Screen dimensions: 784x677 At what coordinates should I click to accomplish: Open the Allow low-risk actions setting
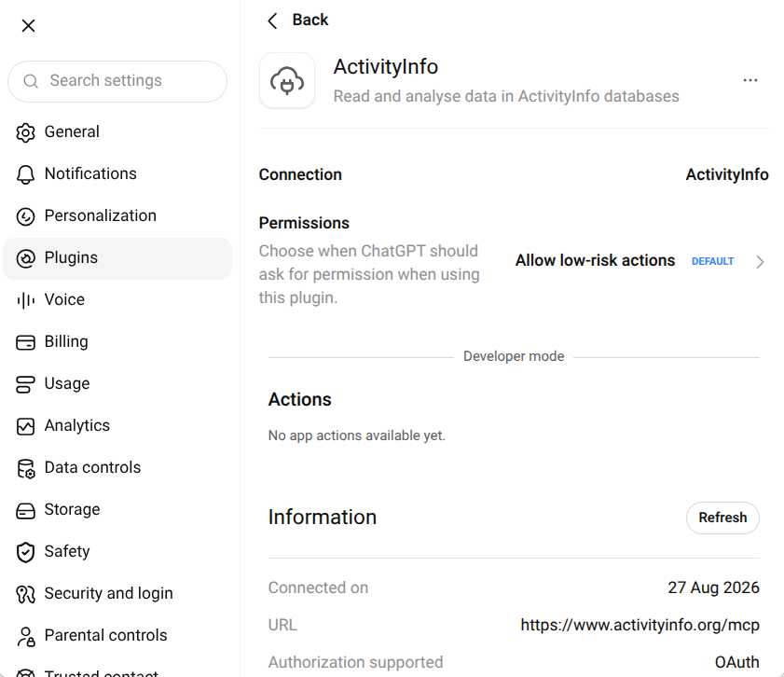(x=595, y=260)
